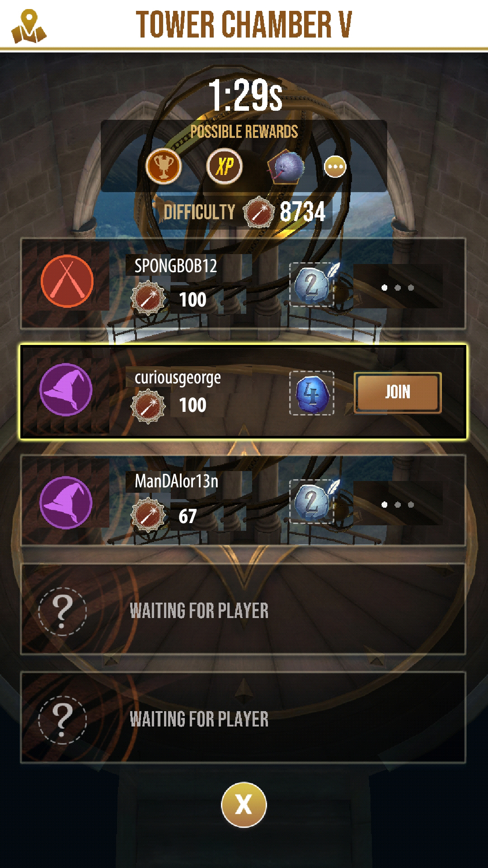Open the map icon in header
This screenshot has height=868, width=488.
(x=28, y=27)
